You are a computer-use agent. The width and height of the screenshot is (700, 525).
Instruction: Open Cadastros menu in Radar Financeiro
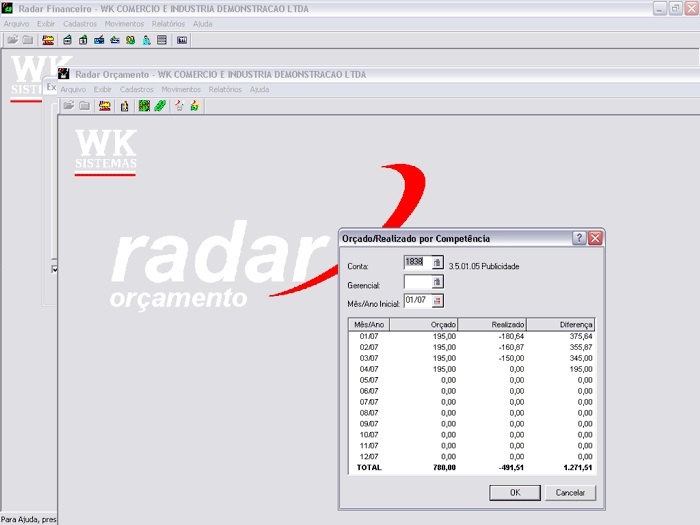(x=81, y=23)
